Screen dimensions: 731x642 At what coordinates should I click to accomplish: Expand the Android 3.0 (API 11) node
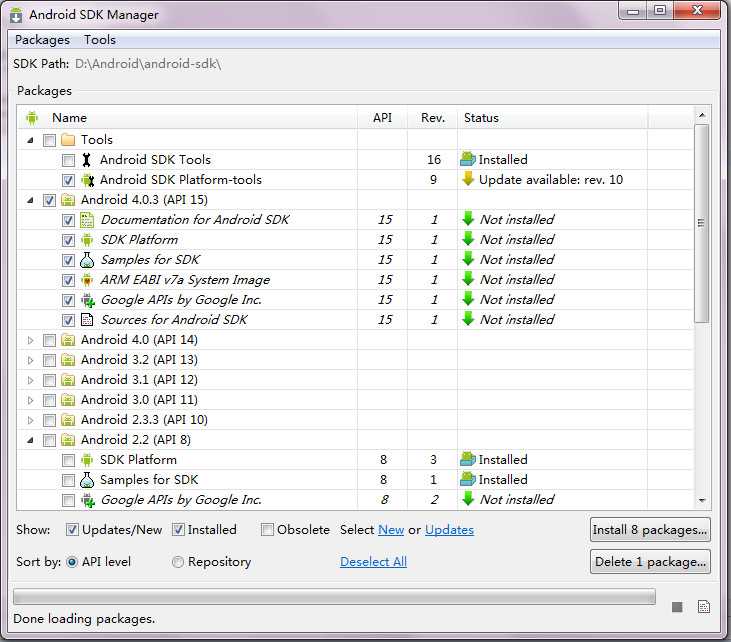point(30,400)
